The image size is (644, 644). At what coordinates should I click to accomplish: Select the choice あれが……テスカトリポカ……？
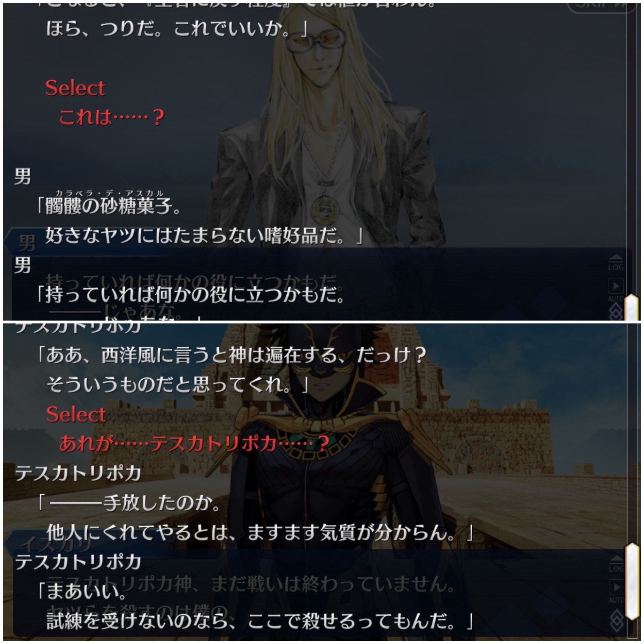tap(194, 443)
